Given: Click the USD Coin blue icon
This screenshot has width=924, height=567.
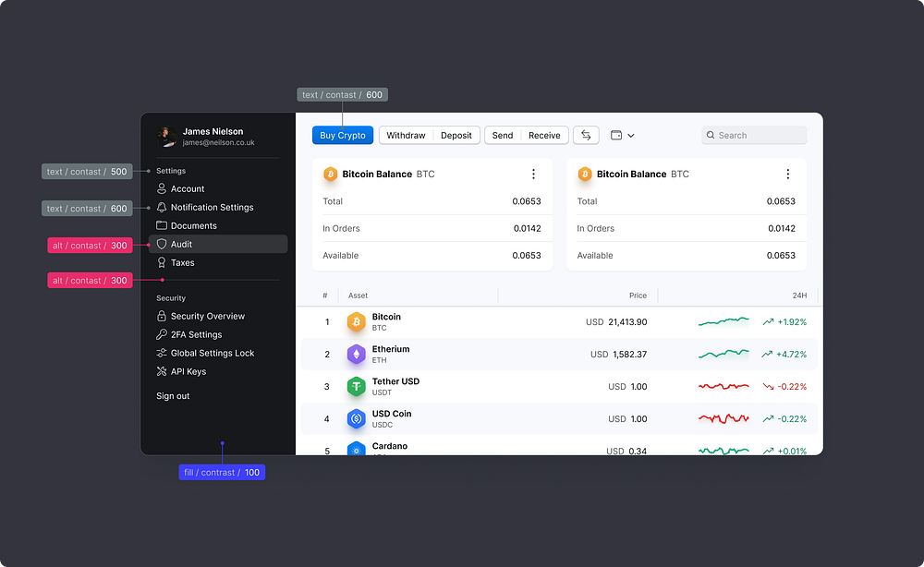Looking at the screenshot, I should click(x=356, y=419).
